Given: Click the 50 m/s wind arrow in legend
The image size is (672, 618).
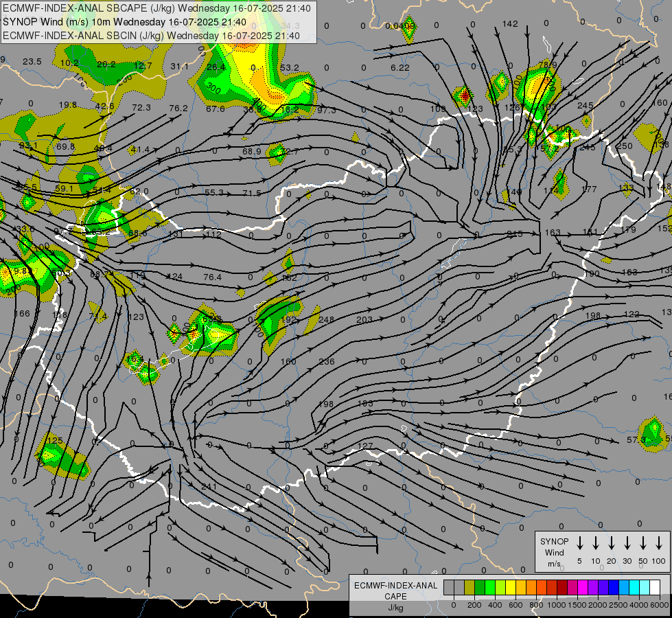Looking at the screenshot, I should 643,542.
